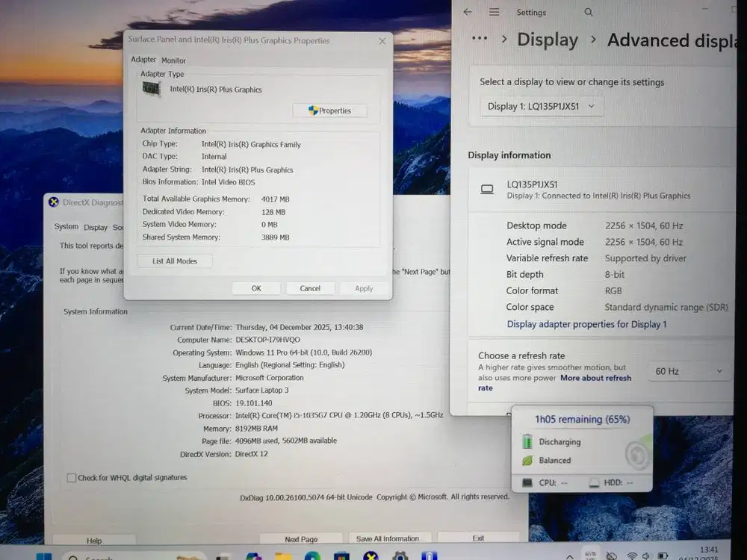Click the Balanced power plan leaf icon
747x560 pixels.
pyautogui.click(x=527, y=461)
